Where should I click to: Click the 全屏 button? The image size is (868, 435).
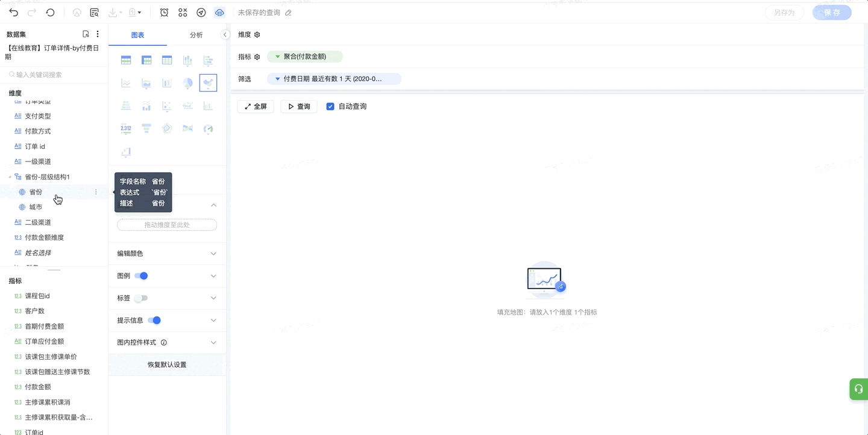click(x=256, y=107)
